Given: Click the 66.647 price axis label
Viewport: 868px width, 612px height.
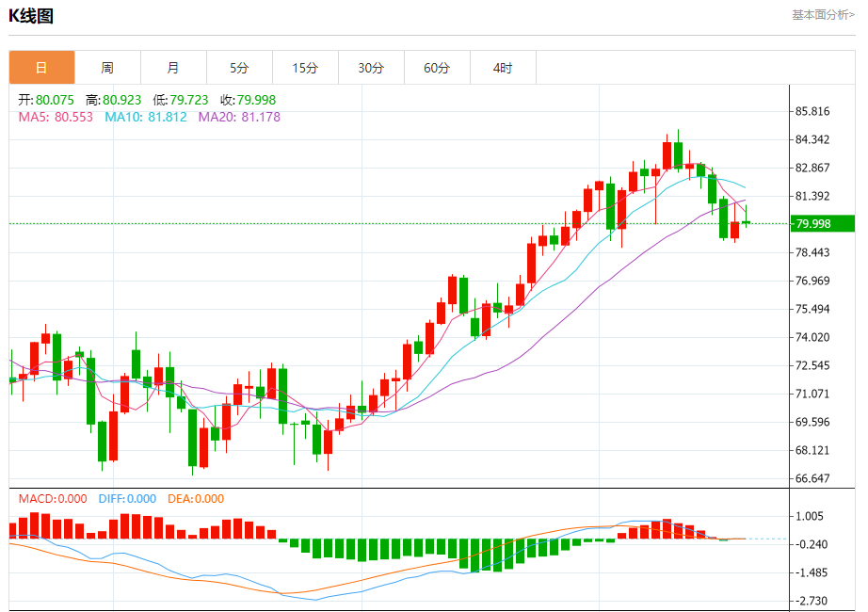Looking at the screenshot, I should pyautogui.click(x=812, y=478).
